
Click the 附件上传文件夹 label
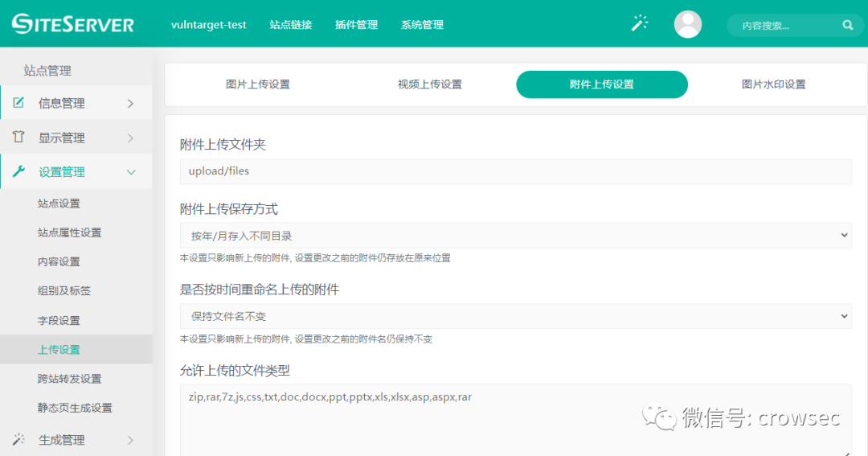tap(223, 145)
